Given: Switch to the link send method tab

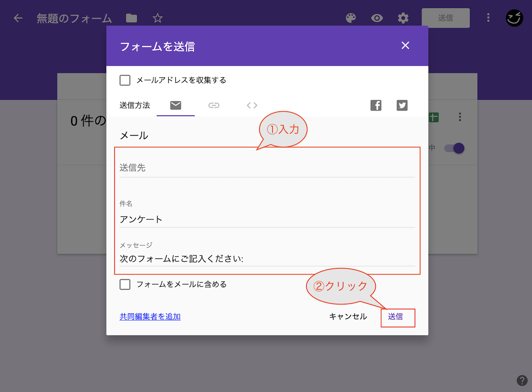Looking at the screenshot, I should (x=214, y=105).
